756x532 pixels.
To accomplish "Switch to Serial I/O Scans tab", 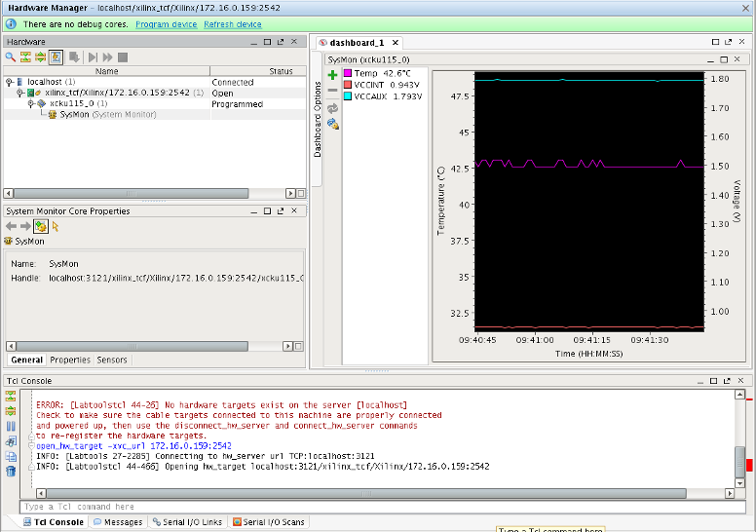I will click(269, 522).
